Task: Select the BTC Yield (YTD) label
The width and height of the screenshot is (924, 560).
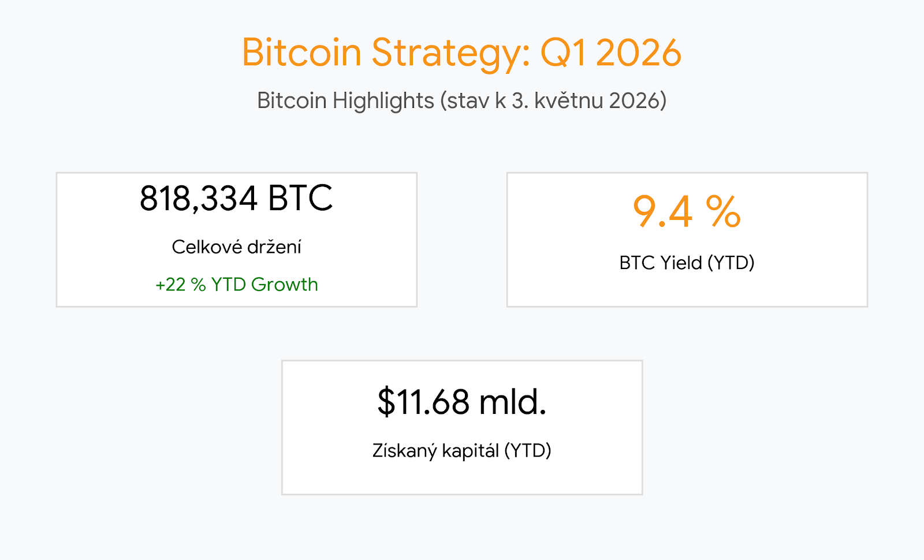Action: point(687,263)
